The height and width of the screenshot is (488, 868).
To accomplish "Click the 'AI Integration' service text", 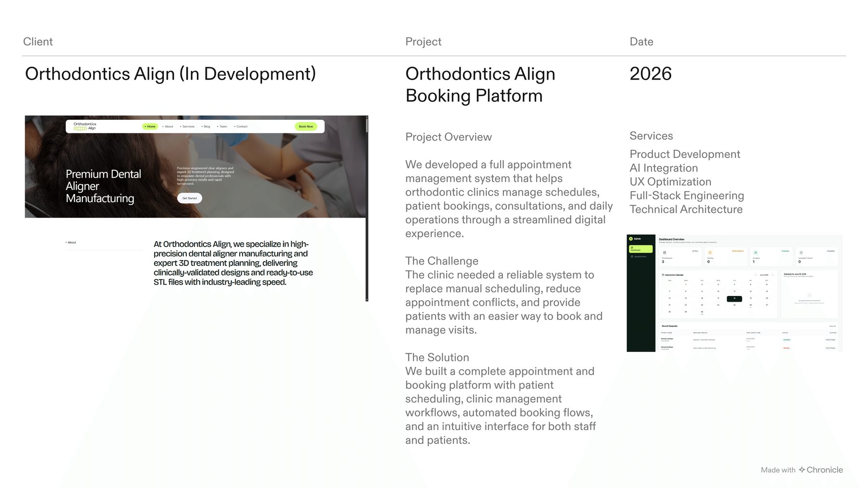I will pyautogui.click(x=664, y=168).
